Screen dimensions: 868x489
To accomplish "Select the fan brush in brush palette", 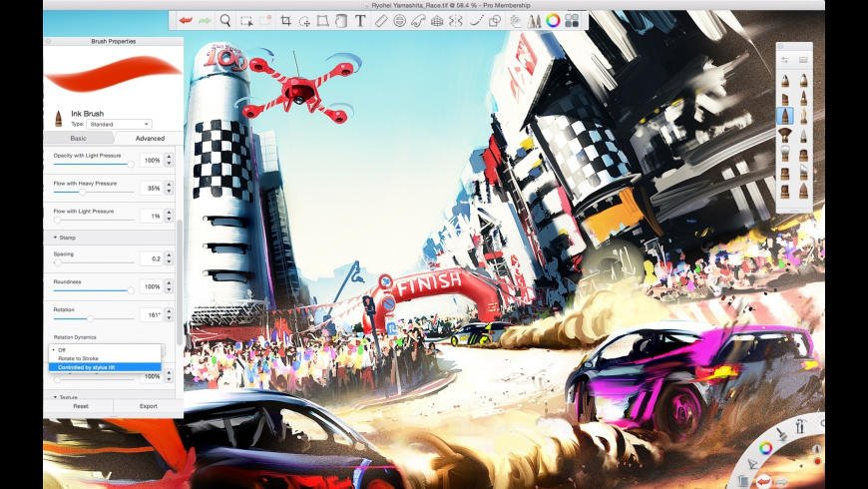I will [784, 135].
